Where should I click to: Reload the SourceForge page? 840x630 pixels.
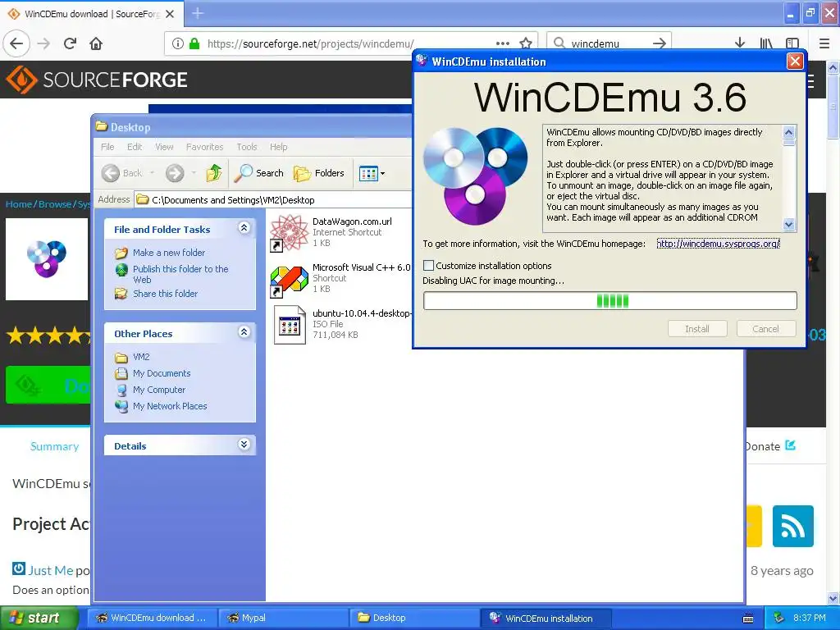click(x=71, y=43)
